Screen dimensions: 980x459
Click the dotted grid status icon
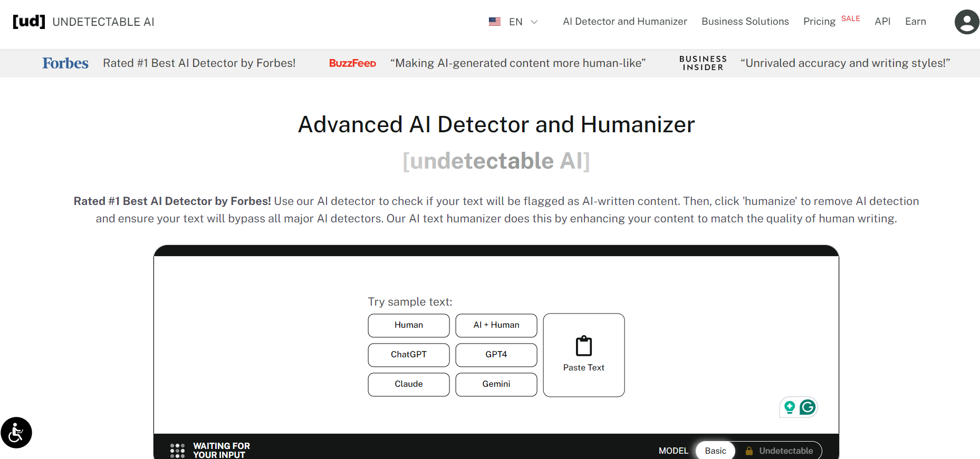[x=177, y=451]
